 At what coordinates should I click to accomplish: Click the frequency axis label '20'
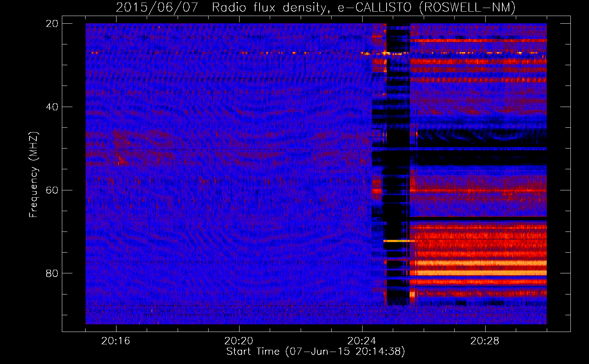tap(52, 24)
